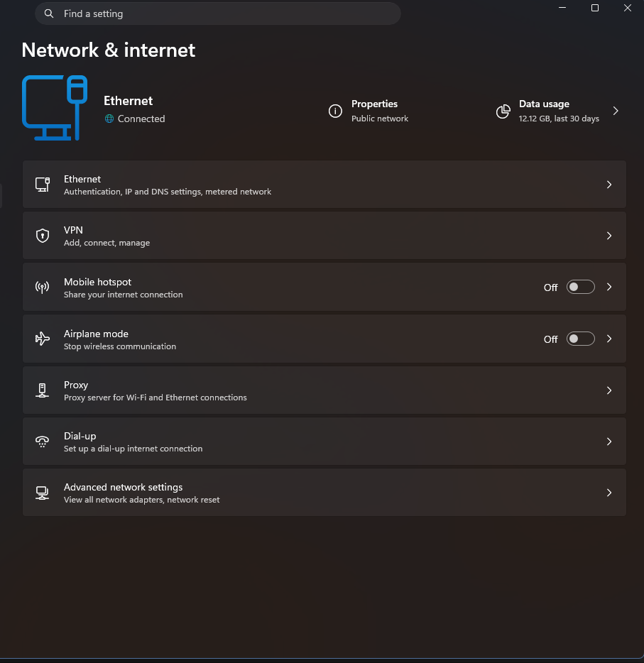644x663 pixels.
Task: Open Advanced network settings
Action: click(x=324, y=493)
